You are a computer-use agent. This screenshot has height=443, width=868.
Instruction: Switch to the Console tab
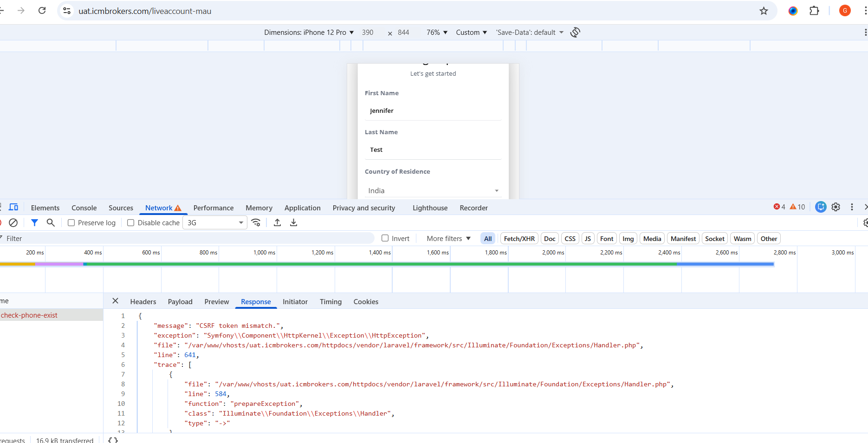coord(84,208)
